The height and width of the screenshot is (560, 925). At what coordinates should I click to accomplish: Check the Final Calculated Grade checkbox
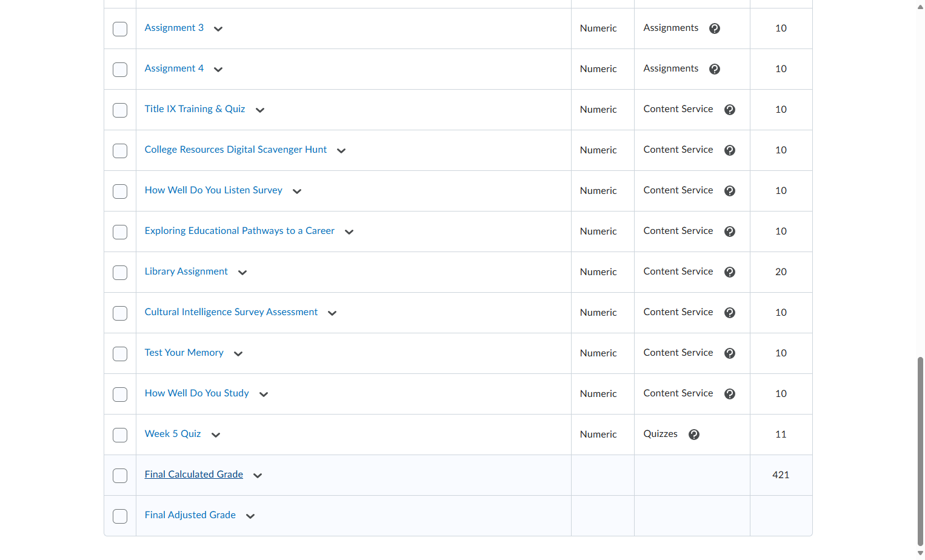[x=120, y=476]
